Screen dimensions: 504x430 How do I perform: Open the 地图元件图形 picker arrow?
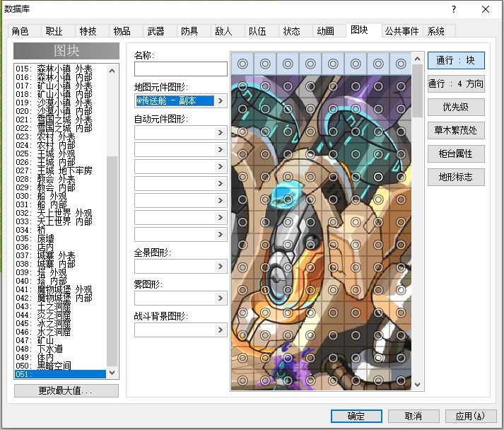click(221, 100)
